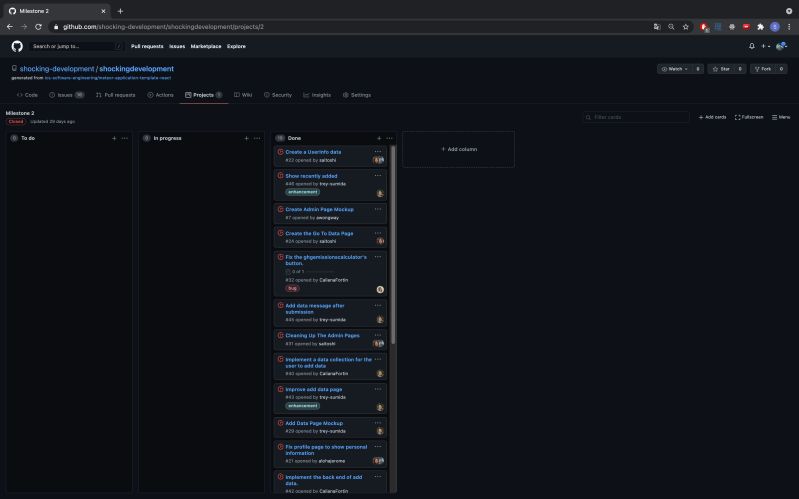Open the repository Settings tab
Screen dimensions: 799x499
[x=357, y=95]
